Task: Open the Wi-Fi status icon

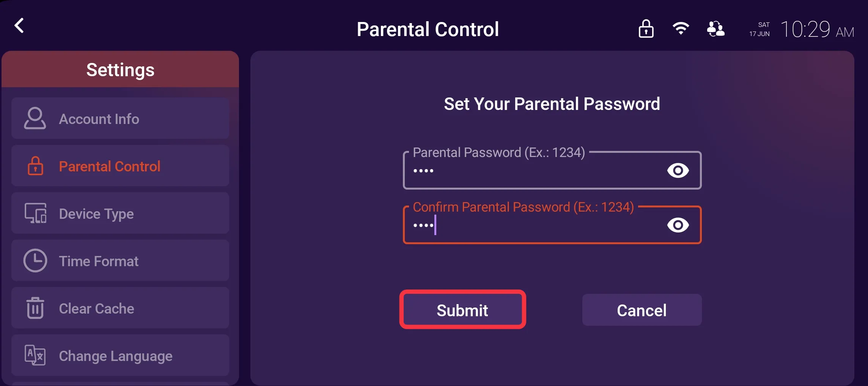Action: tap(681, 28)
